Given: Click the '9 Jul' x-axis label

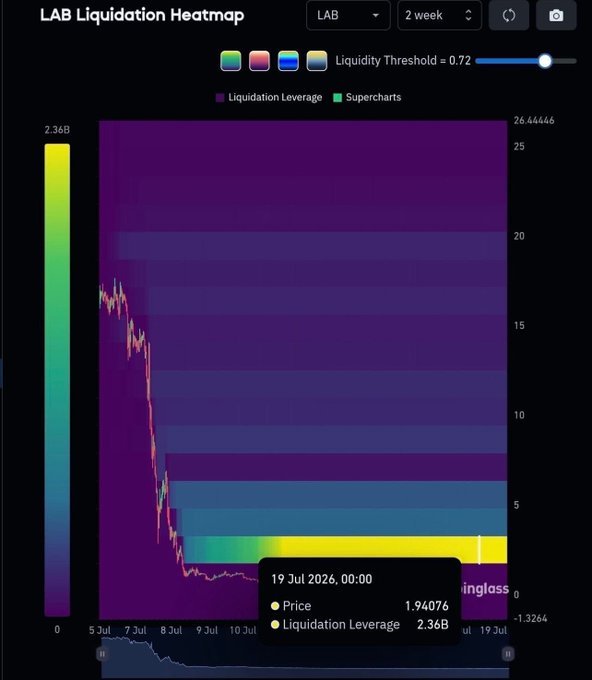Looking at the screenshot, I should (x=207, y=630).
